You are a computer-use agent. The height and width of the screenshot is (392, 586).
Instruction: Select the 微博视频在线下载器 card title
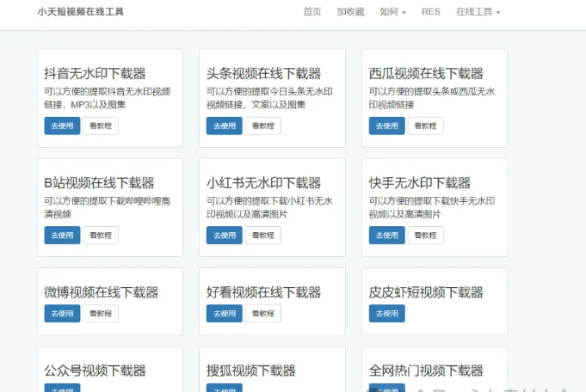click(102, 292)
